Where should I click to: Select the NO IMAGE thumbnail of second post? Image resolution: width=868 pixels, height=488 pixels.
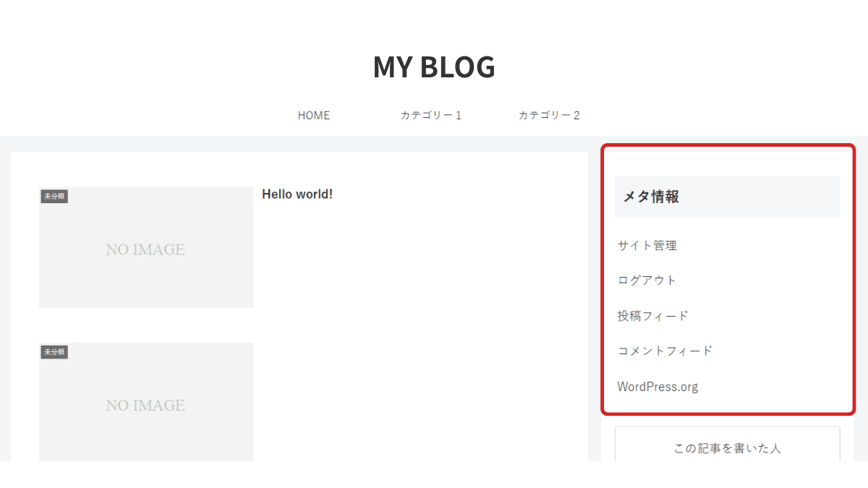[x=146, y=402]
